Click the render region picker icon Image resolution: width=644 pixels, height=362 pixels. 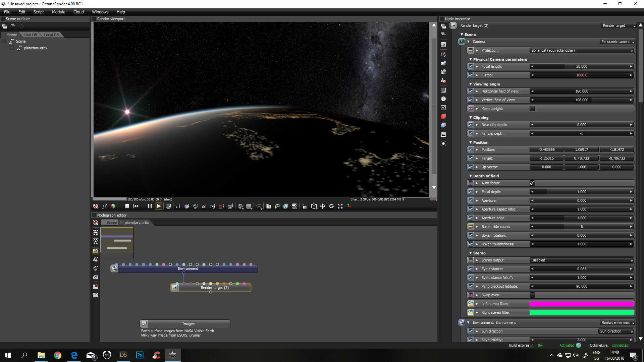221,206
